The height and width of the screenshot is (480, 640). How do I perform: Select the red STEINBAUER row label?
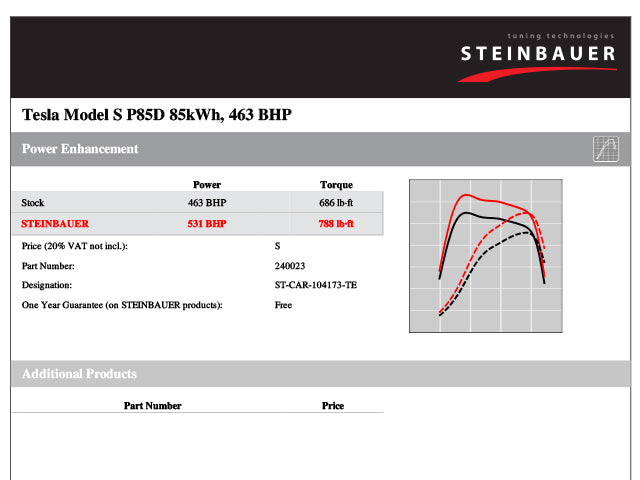point(55,224)
